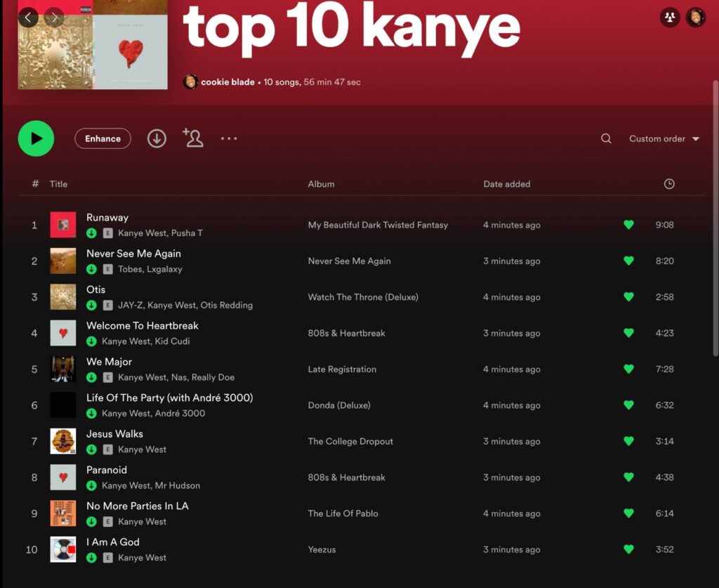Toggle the heart for Otis
Screen dimensions: 719x588
click(628, 296)
